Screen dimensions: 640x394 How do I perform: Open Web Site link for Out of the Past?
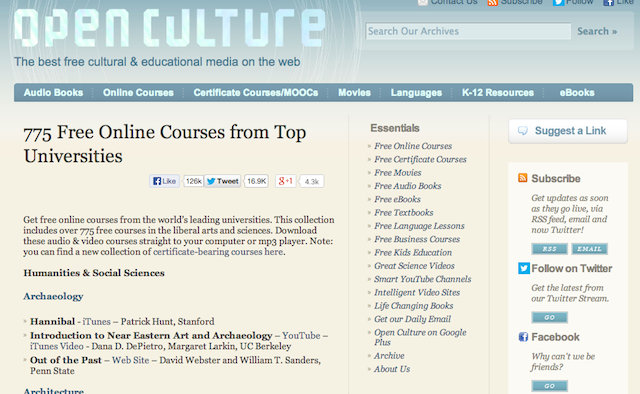130,360
